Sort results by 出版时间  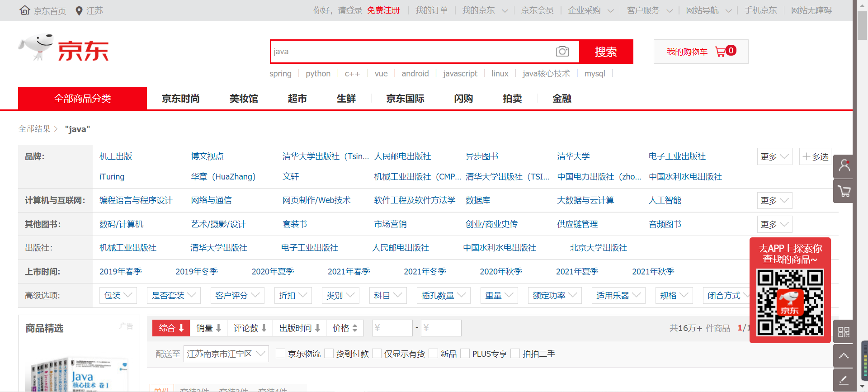pyautogui.click(x=300, y=328)
